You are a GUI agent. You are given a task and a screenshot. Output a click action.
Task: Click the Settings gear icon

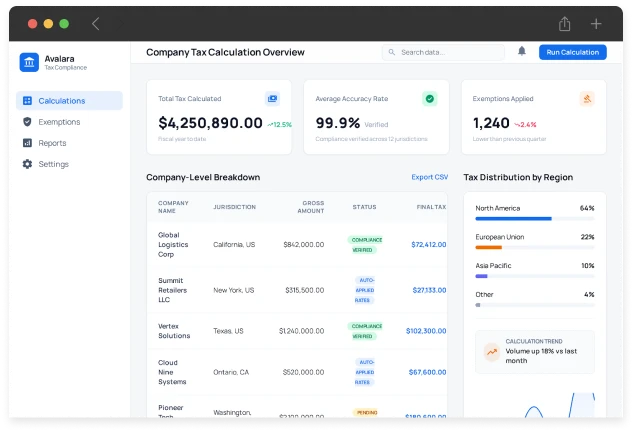point(27,164)
